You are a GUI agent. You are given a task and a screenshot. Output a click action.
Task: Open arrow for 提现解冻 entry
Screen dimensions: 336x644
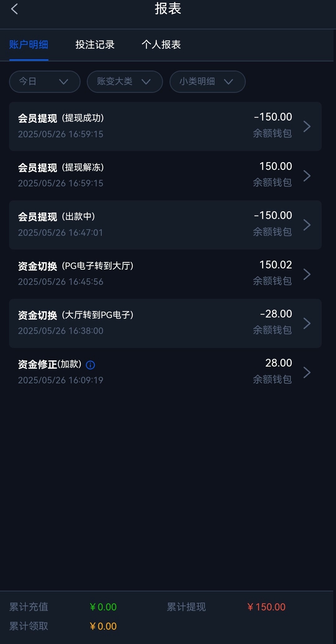pos(307,176)
